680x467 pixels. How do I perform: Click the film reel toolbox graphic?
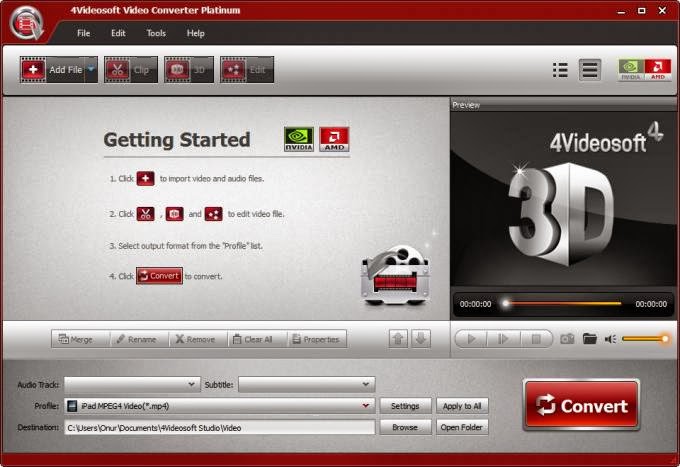pos(395,275)
